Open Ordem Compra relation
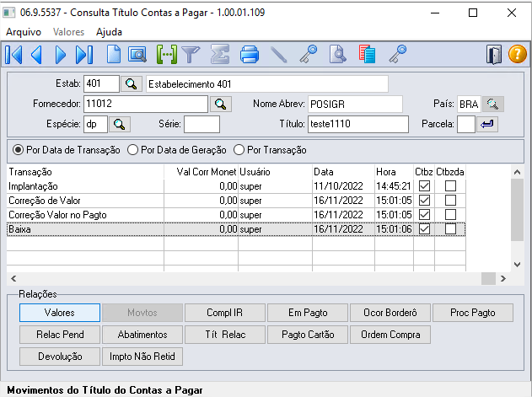The height and width of the screenshot is (397, 532). pyautogui.click(x=390, y=335)
